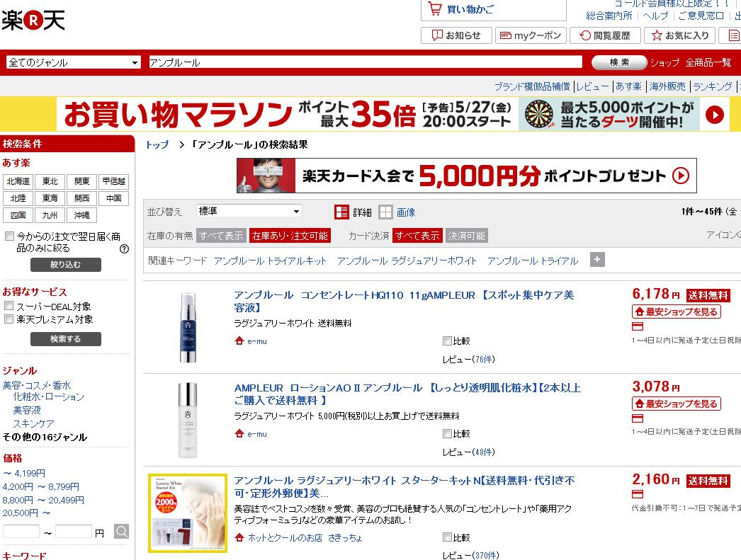Screen dimensions: 741x560
Task: Click shop icon beside ホットとクールのお店
Action: pyautogui.click(x=239, y=537)
